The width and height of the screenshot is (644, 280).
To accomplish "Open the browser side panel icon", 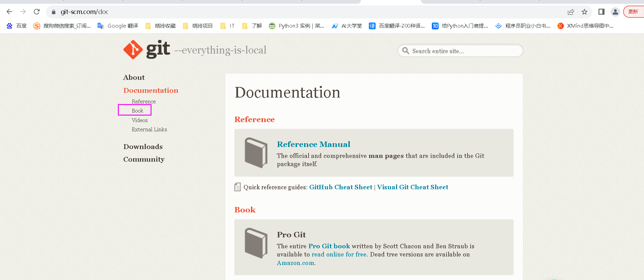I will coord(601,12).
